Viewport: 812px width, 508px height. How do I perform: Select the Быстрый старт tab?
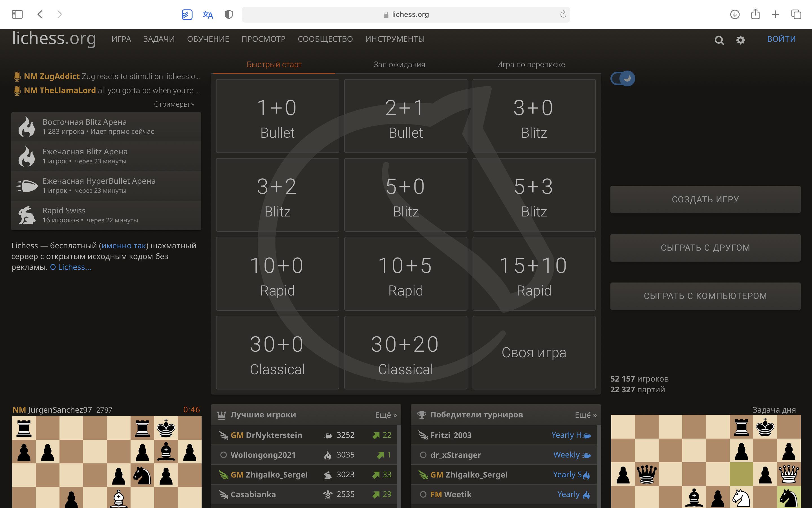(x=274, y=65)
